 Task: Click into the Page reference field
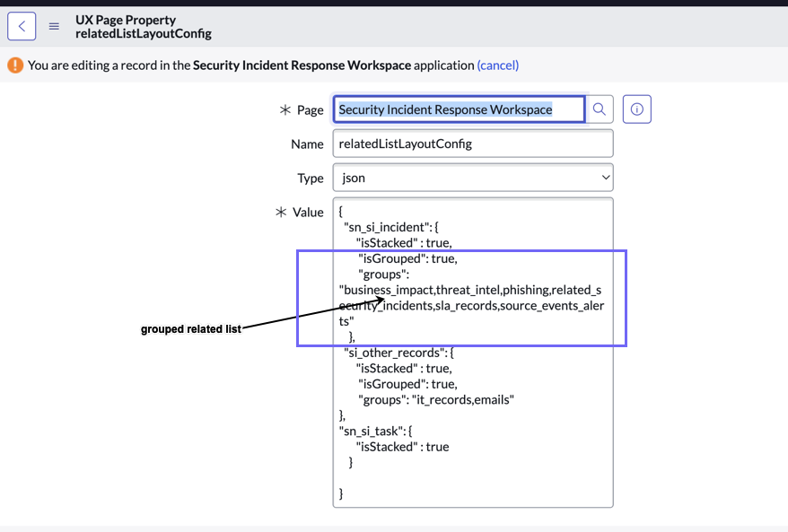459,109
